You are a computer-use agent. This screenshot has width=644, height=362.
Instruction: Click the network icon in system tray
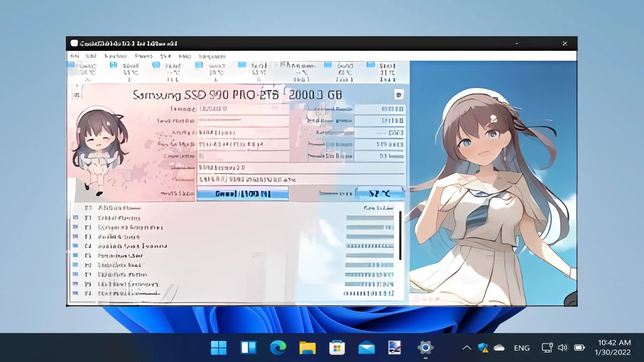tap(547, 347)
